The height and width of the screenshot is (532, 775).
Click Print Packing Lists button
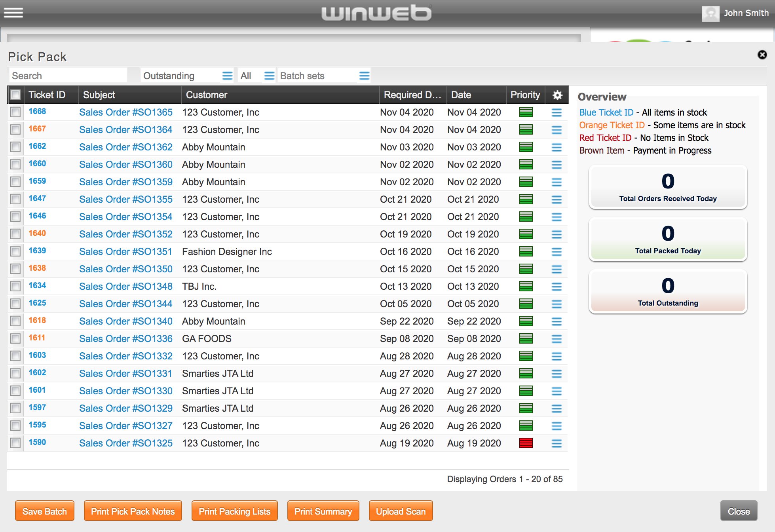click(234, 511)
